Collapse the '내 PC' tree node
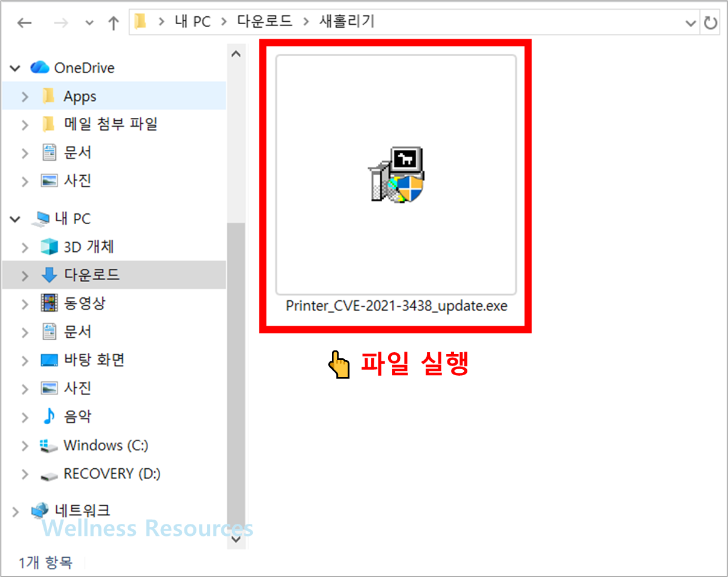 (16, 219)
